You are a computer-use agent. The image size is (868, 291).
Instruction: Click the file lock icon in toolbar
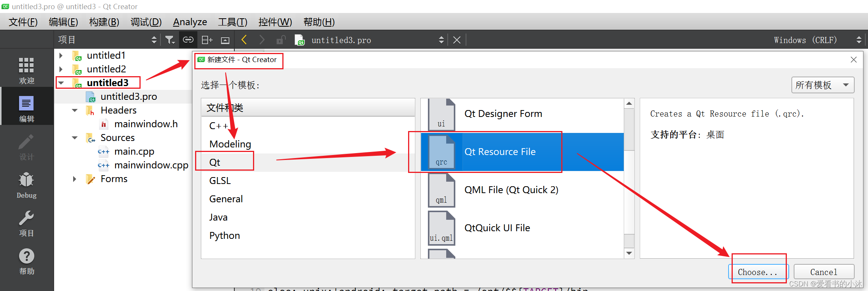pos(281,40)
